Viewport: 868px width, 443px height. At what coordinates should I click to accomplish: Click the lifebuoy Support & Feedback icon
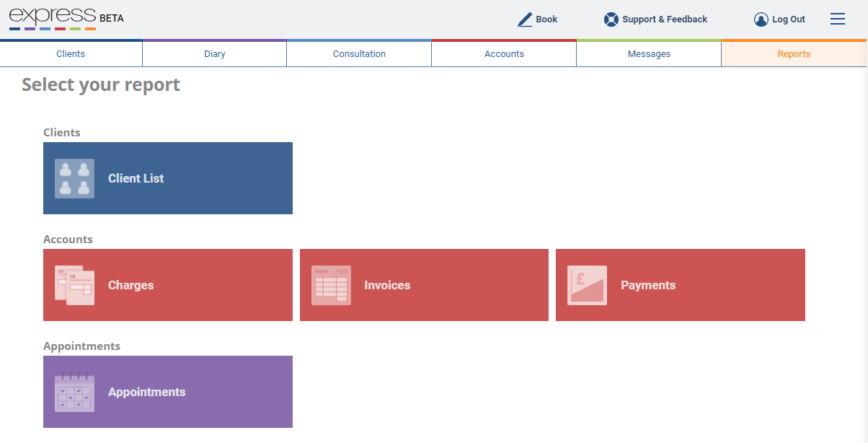(611, 19)
